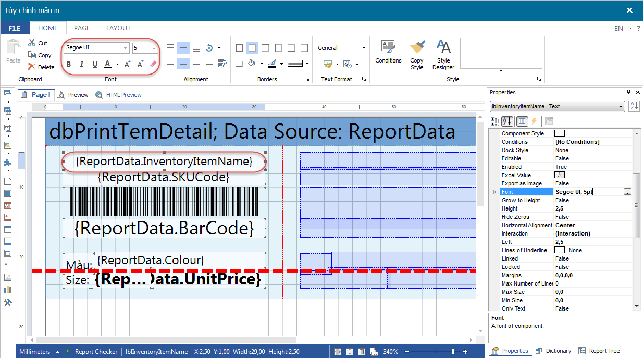The height and width of the screenshot is (359, 644).
Task: Apply bottom border only
Action: coord(291,48)
